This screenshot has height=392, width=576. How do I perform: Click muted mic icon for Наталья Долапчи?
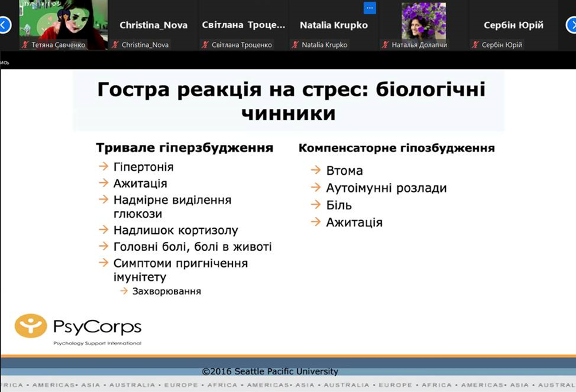coord(386,45)
